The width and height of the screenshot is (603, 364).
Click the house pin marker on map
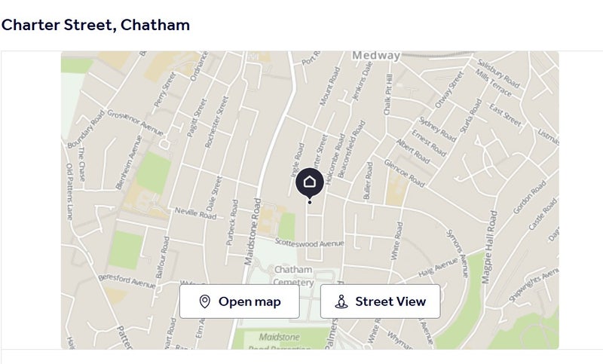309,183
